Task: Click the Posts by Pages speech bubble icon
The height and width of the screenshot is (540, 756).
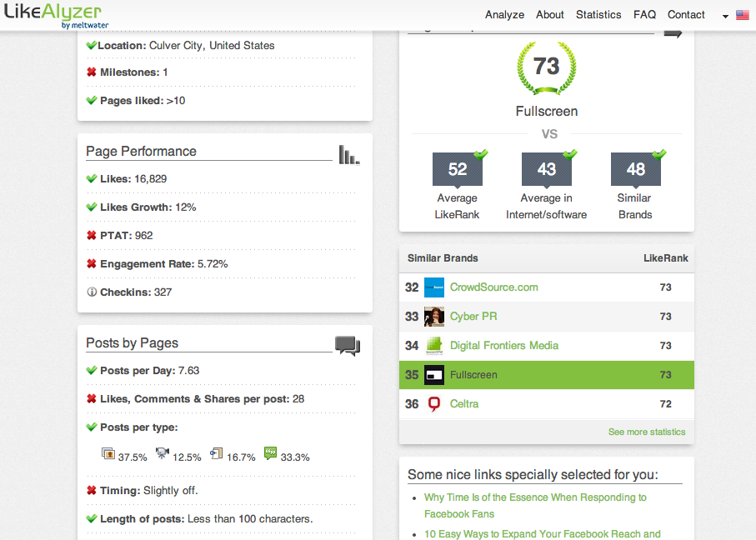Action: coord(348,346)
